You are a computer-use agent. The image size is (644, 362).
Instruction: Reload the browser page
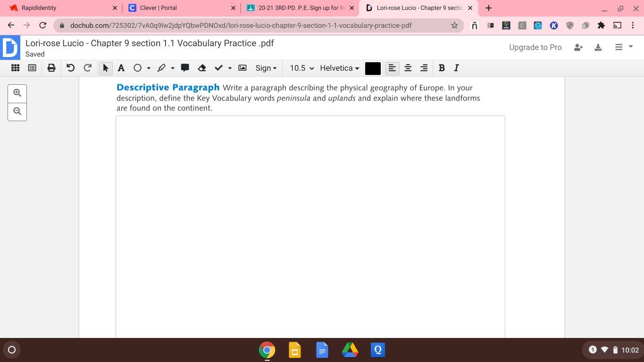42,25
